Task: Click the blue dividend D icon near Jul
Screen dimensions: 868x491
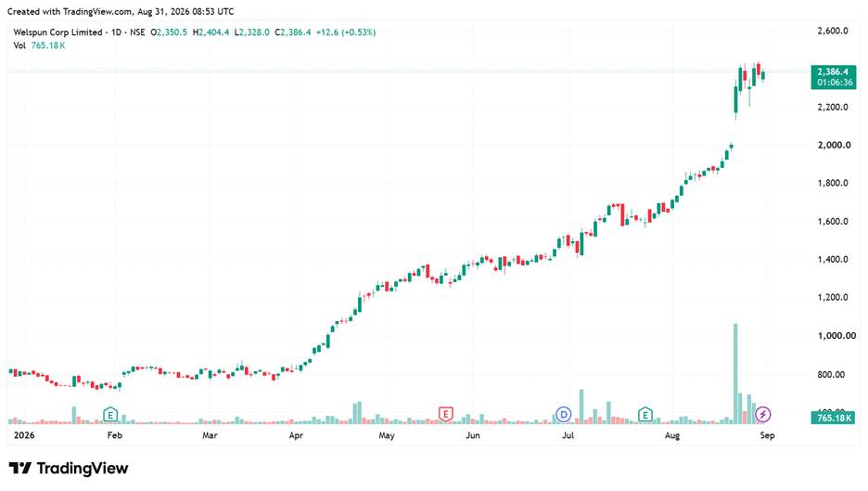Action: 563,414
